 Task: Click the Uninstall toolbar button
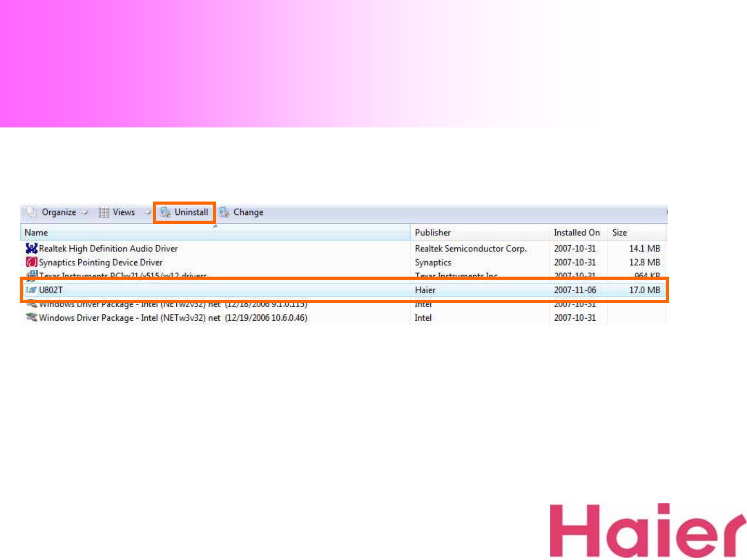(x=185, y=212)
